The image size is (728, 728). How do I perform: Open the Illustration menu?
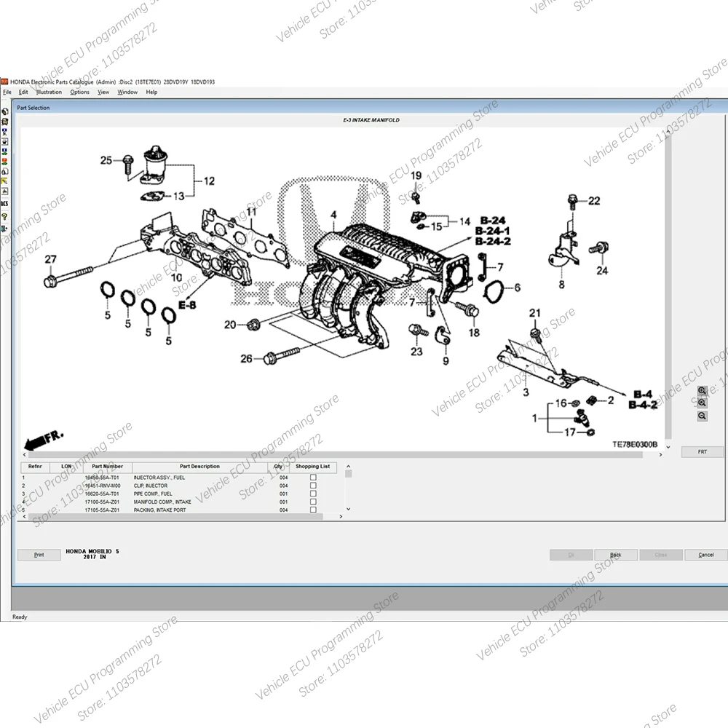(50, 92)
